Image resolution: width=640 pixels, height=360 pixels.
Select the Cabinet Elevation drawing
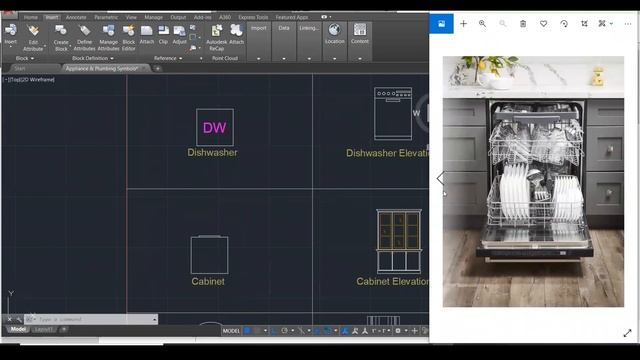399,241
